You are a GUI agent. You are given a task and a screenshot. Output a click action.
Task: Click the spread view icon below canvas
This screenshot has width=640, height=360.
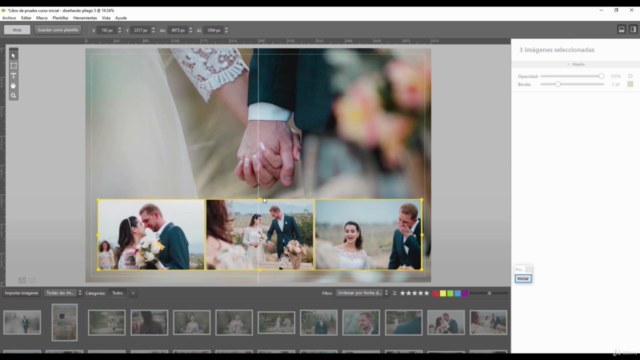22,280
